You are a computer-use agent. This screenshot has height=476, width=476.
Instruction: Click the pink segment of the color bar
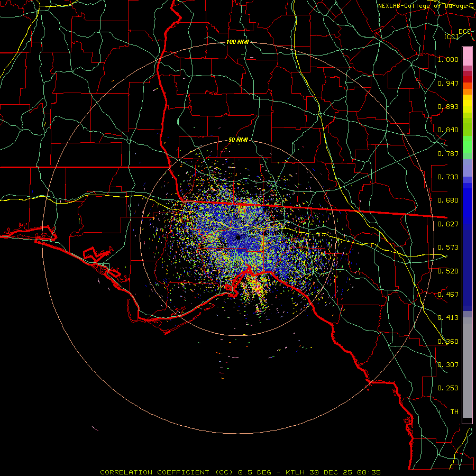pyautogui.click(x=467, y=57)
